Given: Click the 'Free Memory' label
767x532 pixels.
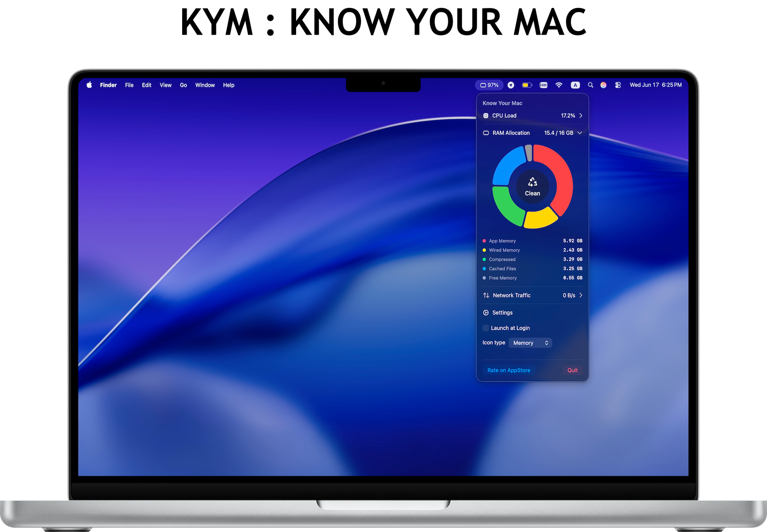Looking at the screenshot, I should pyautogui.click(x=503, y=278).
